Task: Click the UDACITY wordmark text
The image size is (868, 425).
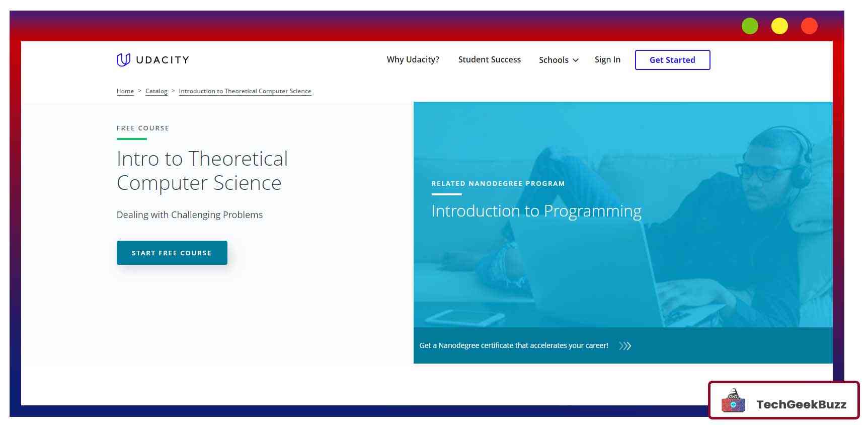Action: coord(163,60)
